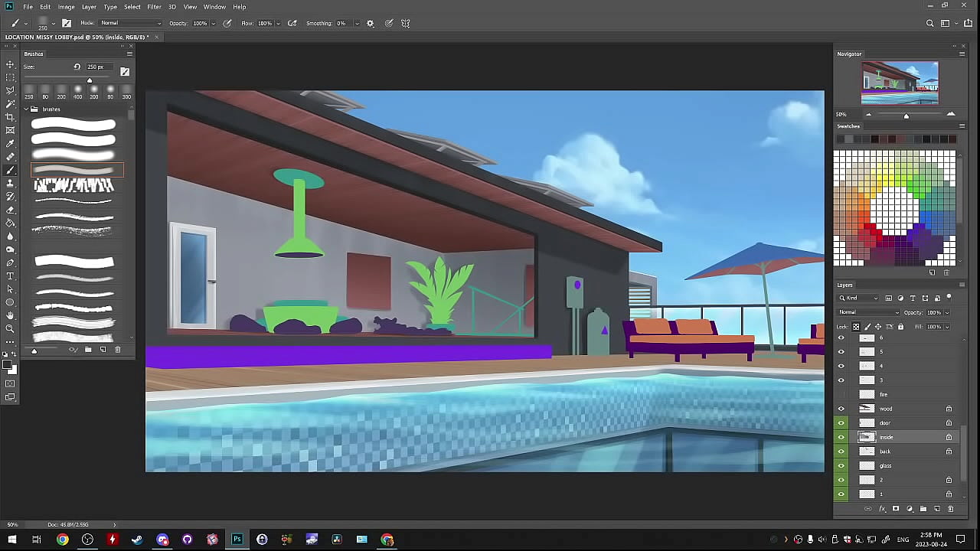The height and width of the screenshot is (551, 980).
Task: Select the Healing Brush tool
Action: [10, 157]
